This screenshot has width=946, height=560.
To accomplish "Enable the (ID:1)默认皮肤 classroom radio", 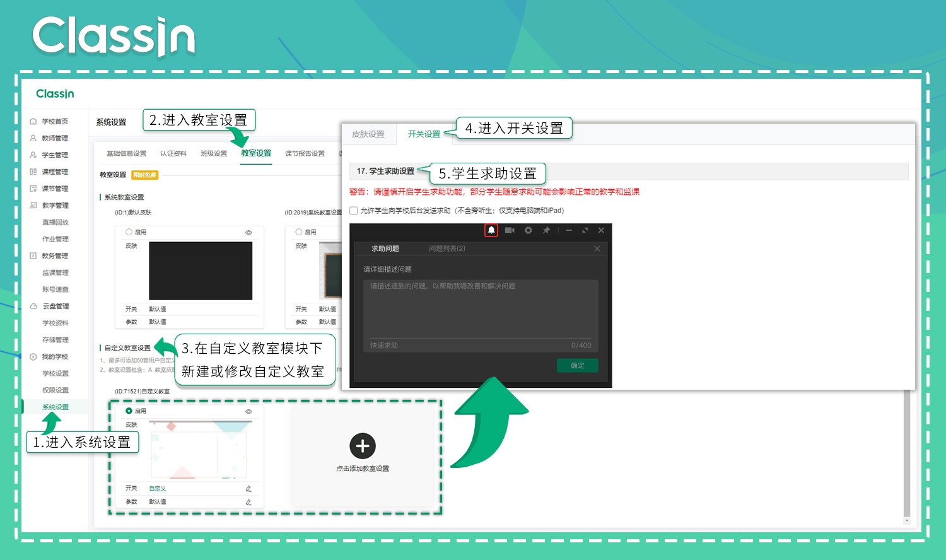I will 129,232.
